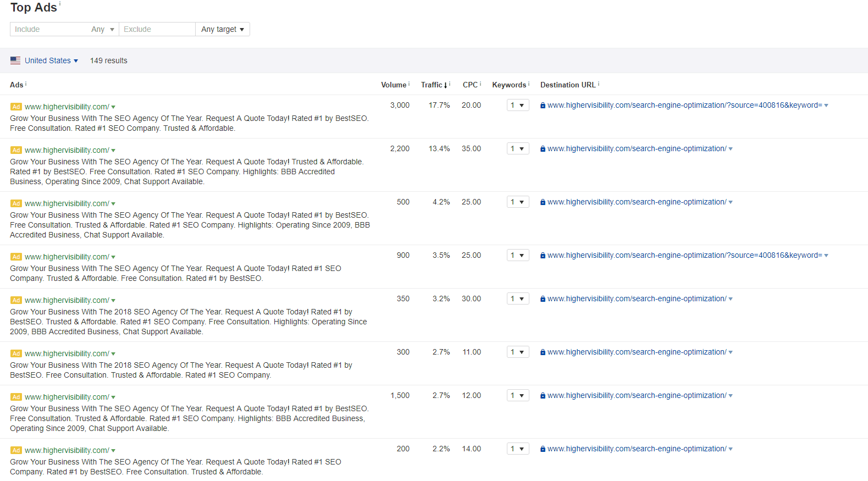Click lock icon in 3,000 volume row
The width and height of the screenshot is (868, 481).
click(543, 106)
